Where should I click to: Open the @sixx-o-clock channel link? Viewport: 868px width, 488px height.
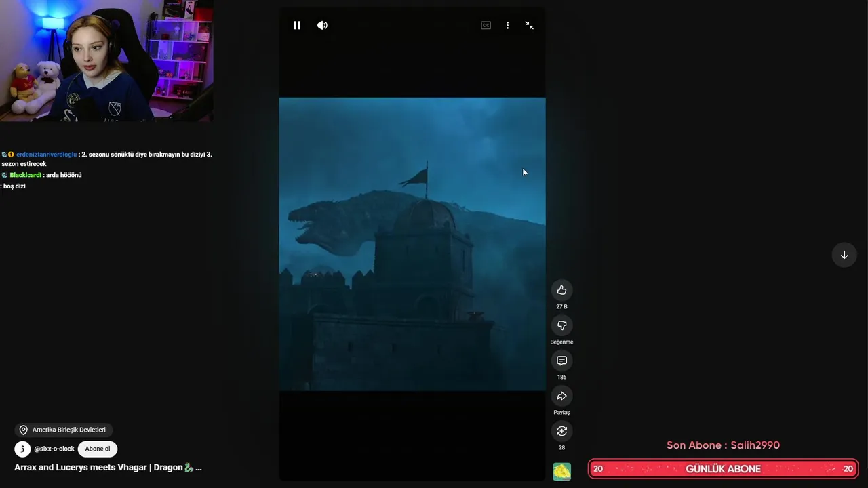(x=54, y=449)
